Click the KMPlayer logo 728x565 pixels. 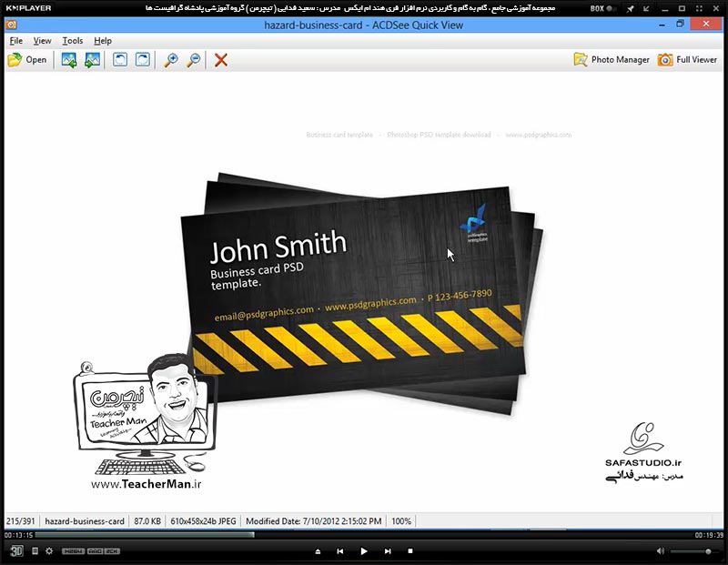(x=28, y=8)
